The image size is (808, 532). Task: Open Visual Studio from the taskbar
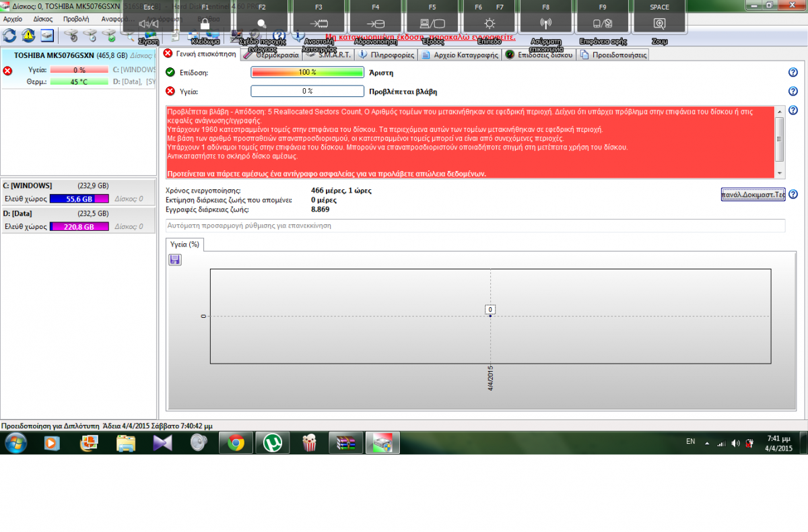coord(162,443)
